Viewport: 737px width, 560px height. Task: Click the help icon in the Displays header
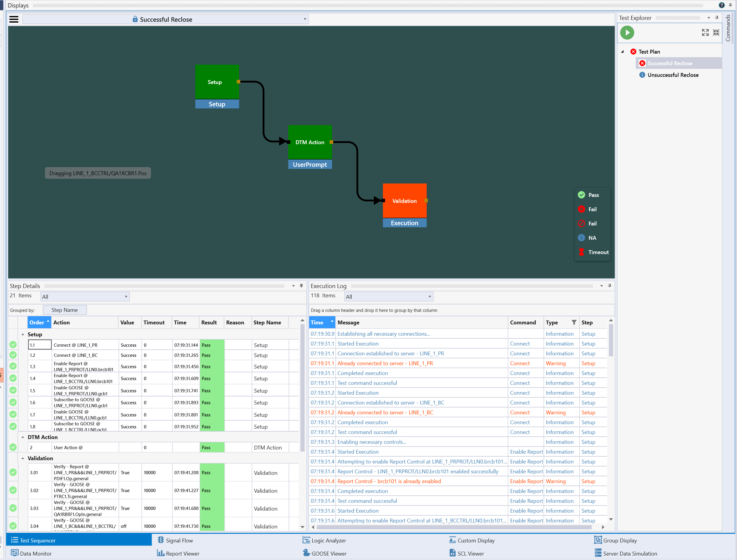[722, 5]
